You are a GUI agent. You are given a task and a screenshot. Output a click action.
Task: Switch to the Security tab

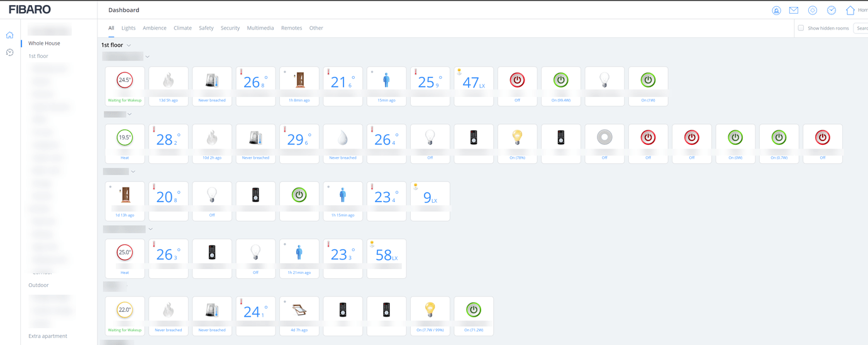pos(230,28)
